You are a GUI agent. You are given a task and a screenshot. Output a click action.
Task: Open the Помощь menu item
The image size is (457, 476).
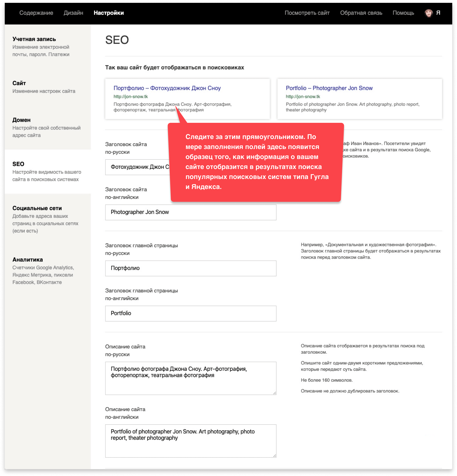403,13
